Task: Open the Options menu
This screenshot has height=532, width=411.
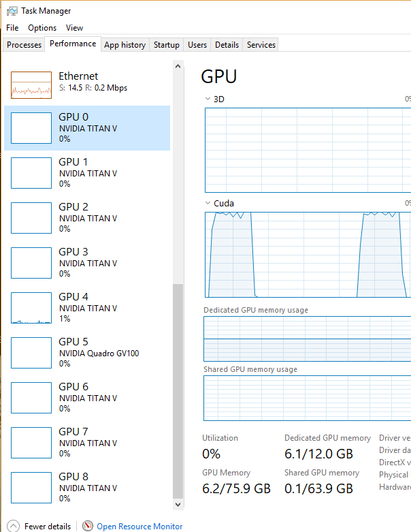Action: point(42,28)
